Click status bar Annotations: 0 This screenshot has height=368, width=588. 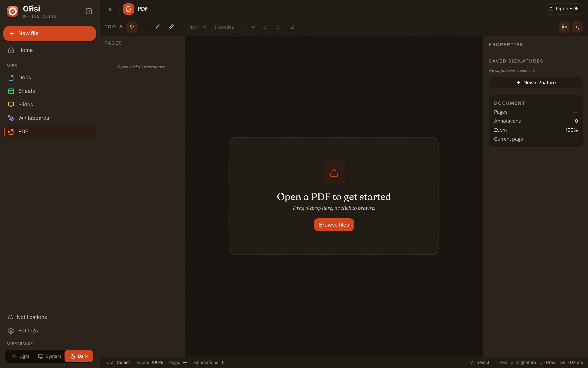coord(209,362)
